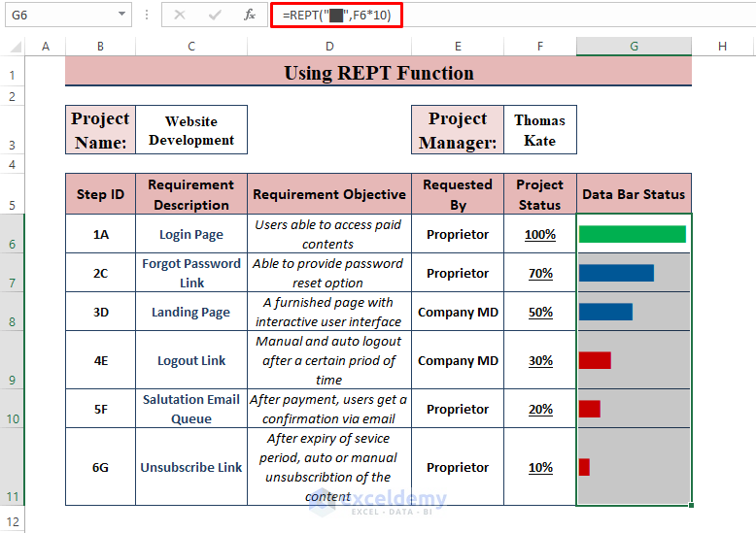Click the fill handle at selection corner
This screenshot has width=756, height=533.
pyautogui.click(x=692, y=505)
